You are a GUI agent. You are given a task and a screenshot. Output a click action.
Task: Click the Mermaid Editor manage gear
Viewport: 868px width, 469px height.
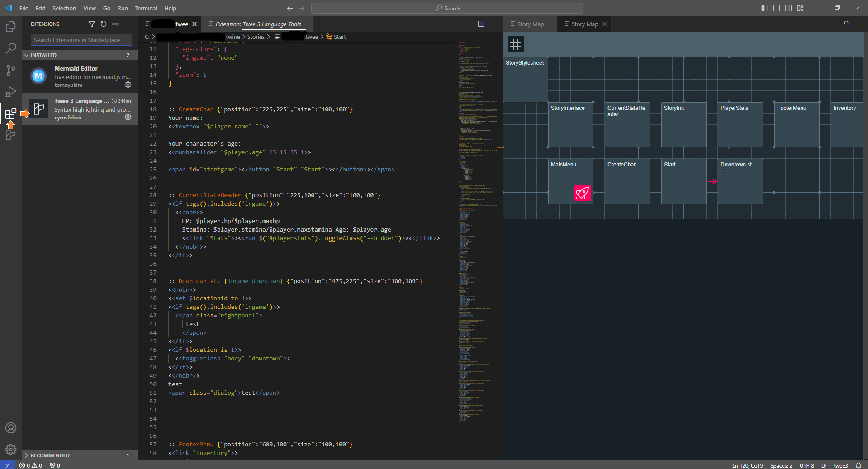click(128, 85)
